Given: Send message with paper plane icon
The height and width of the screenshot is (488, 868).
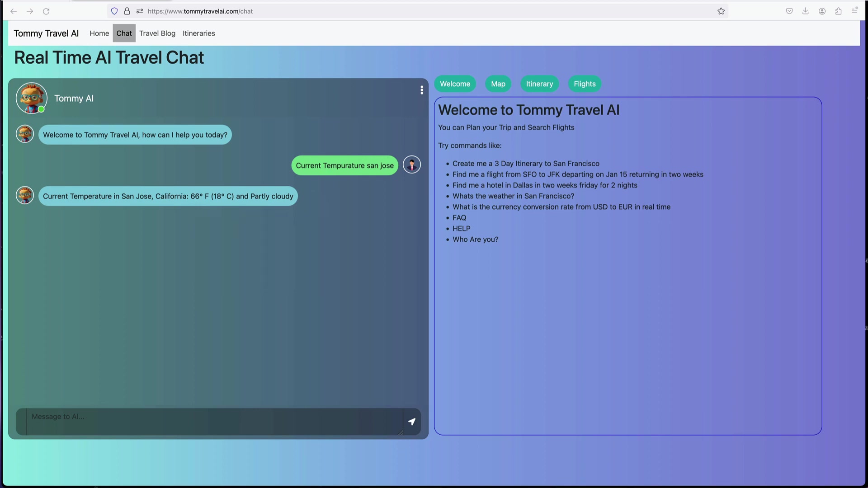Looking at the screenshot, I should pyautogui.click(x=412, y=422).
